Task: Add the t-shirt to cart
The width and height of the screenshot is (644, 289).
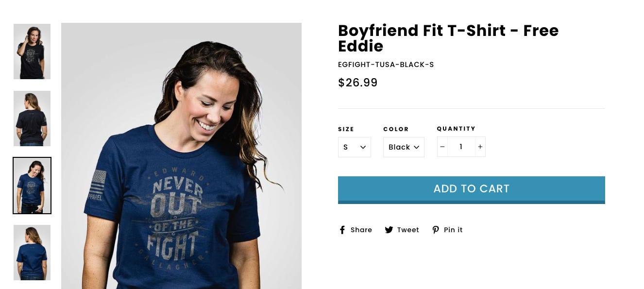Action: [472, 190]
